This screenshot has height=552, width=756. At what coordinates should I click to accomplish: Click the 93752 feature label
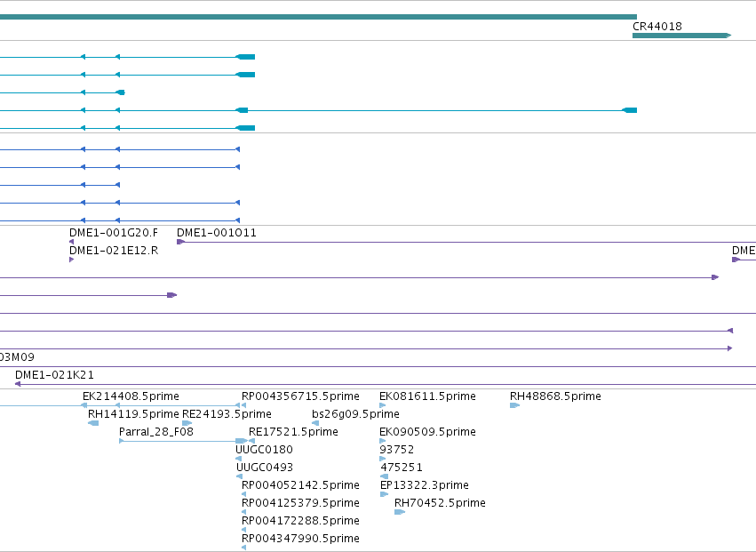397,450
